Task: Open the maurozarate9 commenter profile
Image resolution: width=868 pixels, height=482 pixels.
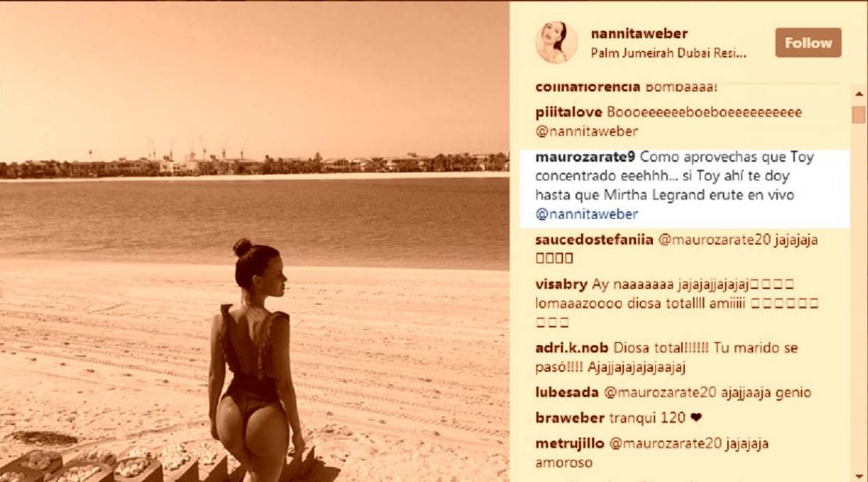Action: point(585,157)
